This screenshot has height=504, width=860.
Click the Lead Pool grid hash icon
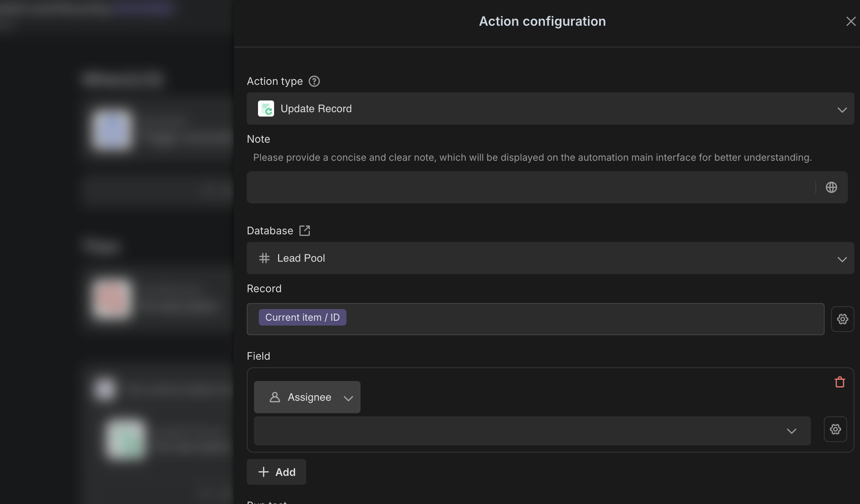(x=264, y=258)
